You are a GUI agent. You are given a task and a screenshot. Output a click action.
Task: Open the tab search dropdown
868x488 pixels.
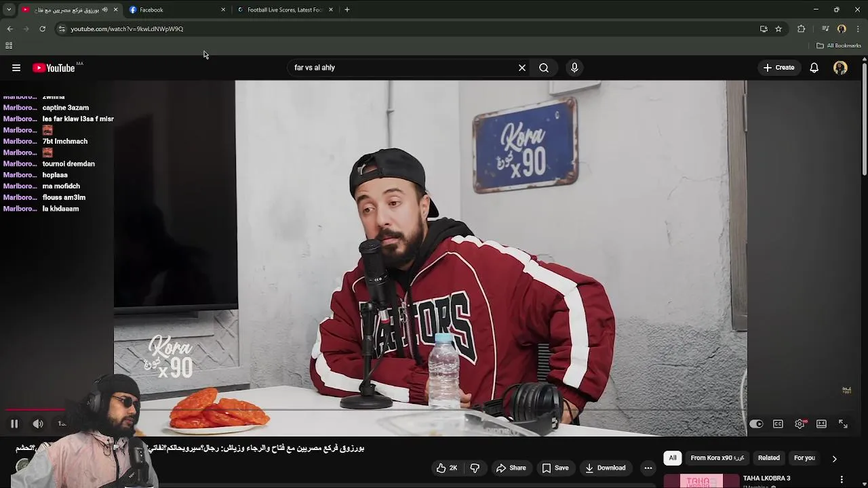tap(9, 9)
